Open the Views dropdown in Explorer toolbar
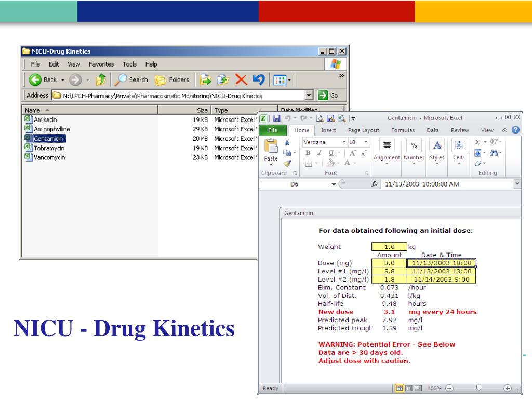Viewport: 532px width, 399px height. (289, 80)
